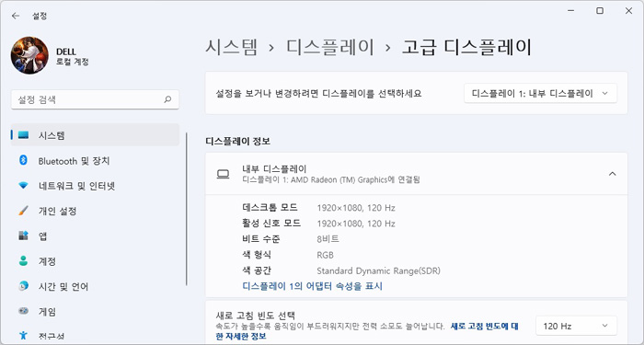Open Bluetooth 및 장치 icon
The height and width of the screenshot is (345, 644).
23,161
